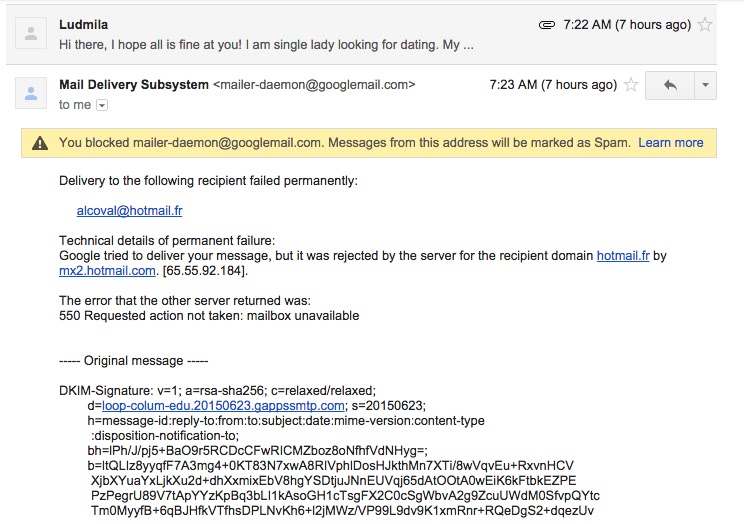Click the mailer-daemon@googlemail.com sender address

click(x=314, y=85)
